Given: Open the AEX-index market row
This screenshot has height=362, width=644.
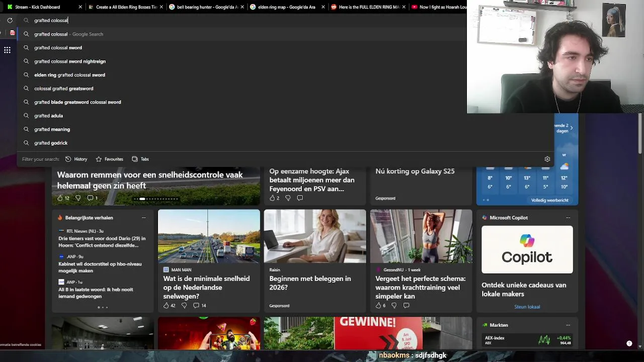Looking at the screenshot, I should pyautogui.click(x=527, y=340).
